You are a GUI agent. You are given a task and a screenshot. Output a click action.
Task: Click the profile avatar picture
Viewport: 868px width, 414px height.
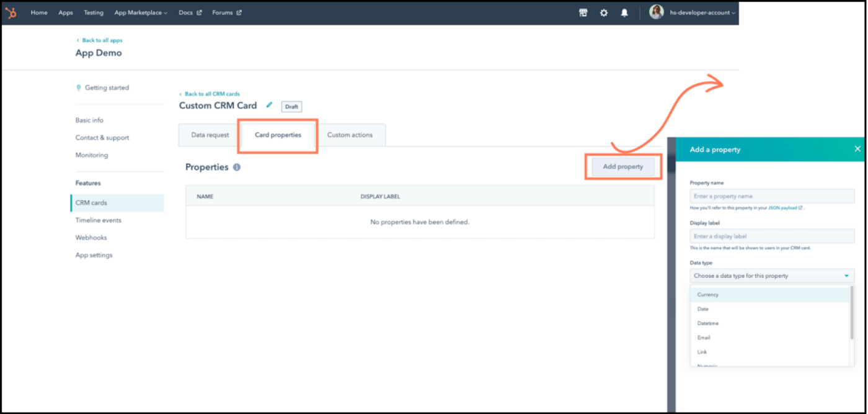click(657, 12)
